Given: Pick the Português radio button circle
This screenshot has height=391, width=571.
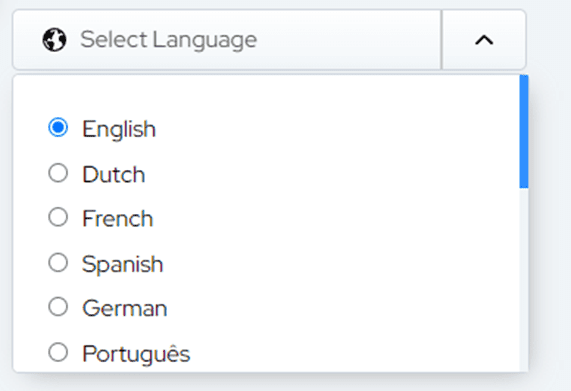Looking at the screenshot, I should 58,352.
